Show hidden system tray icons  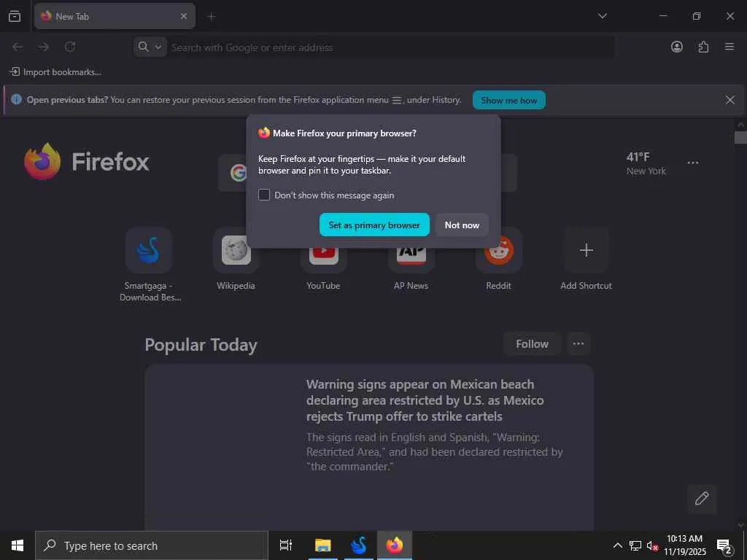[617, 545]
